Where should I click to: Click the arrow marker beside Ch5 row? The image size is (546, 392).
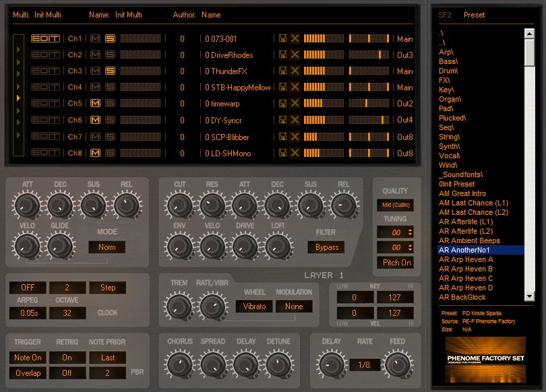click(x=18, y=98)
